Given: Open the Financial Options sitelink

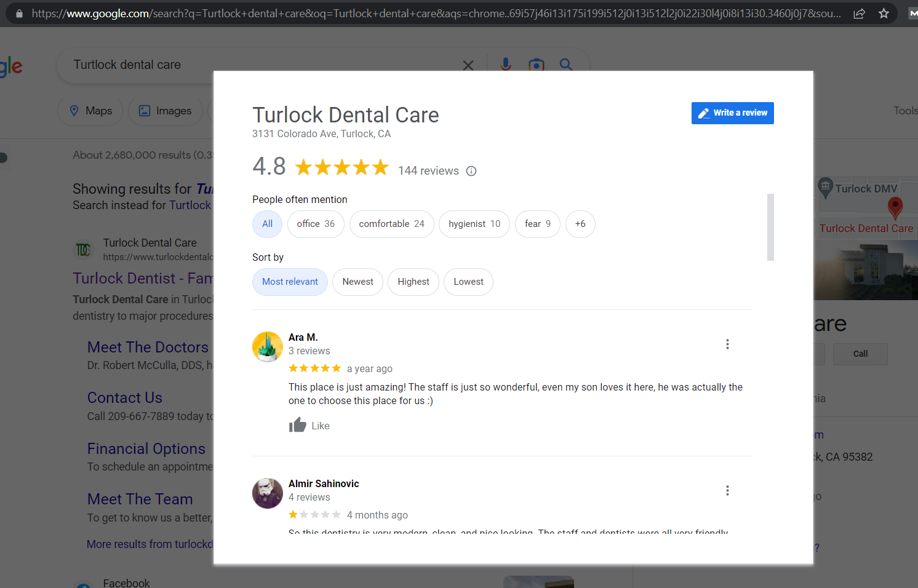Looking at the screenshot, I should tap(146, 448).
